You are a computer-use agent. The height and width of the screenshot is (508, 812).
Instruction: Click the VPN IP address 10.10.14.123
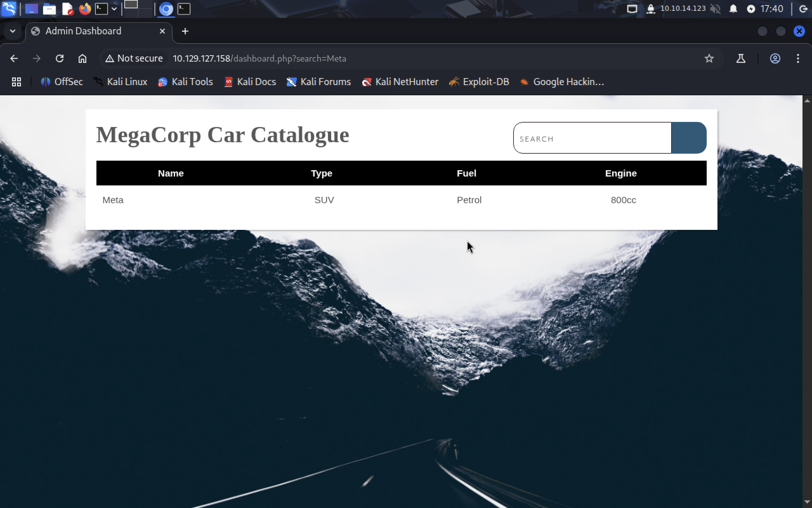[683, 8]
